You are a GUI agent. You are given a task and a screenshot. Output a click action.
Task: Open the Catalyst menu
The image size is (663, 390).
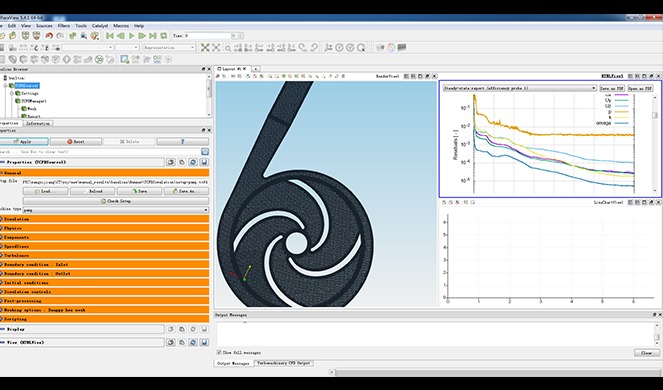click(100, 26)
